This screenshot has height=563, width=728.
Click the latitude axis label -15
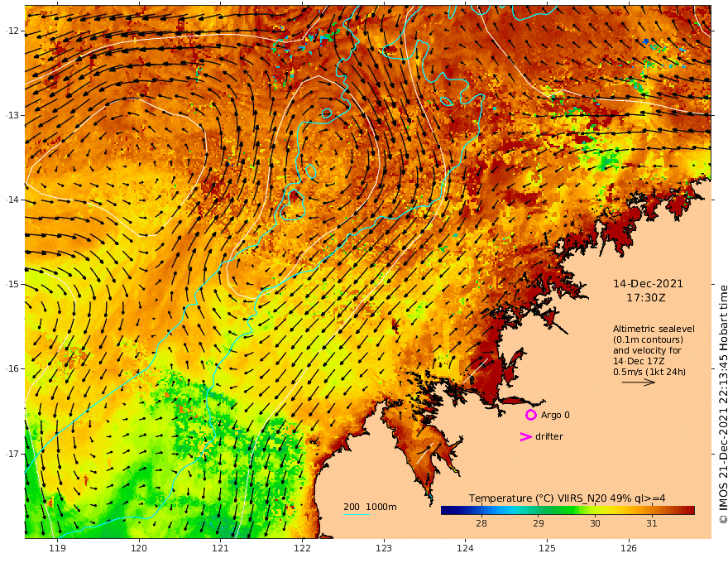pyautogui.click(x=12, y=284)
